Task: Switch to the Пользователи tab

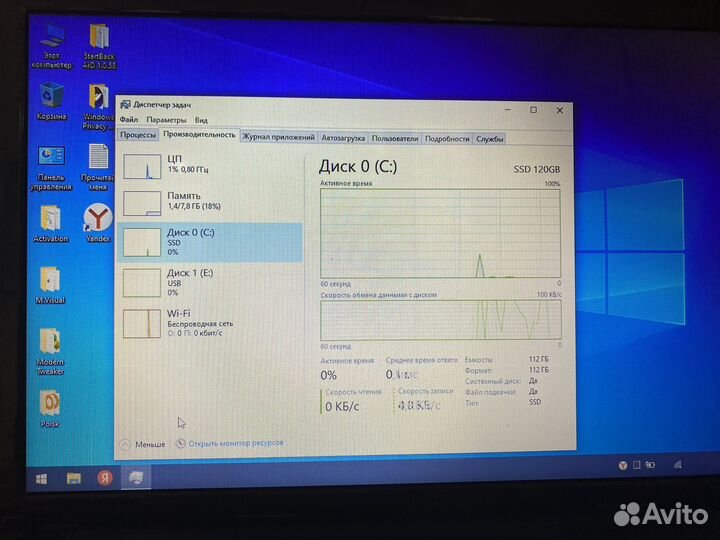Action: click(x=395, y=138)
